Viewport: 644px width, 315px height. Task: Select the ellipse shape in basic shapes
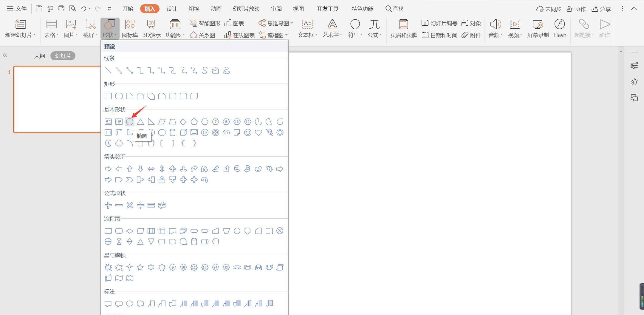tap(129, 122)
